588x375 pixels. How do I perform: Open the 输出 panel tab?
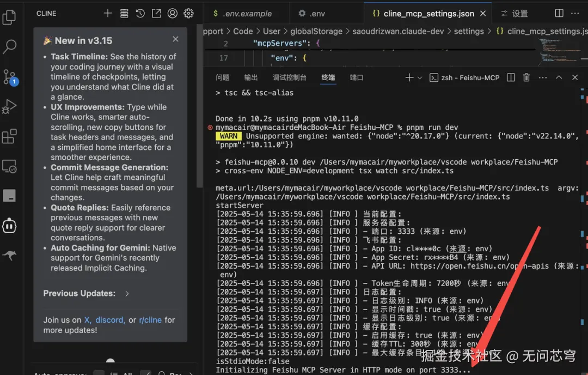pos(251,77)
